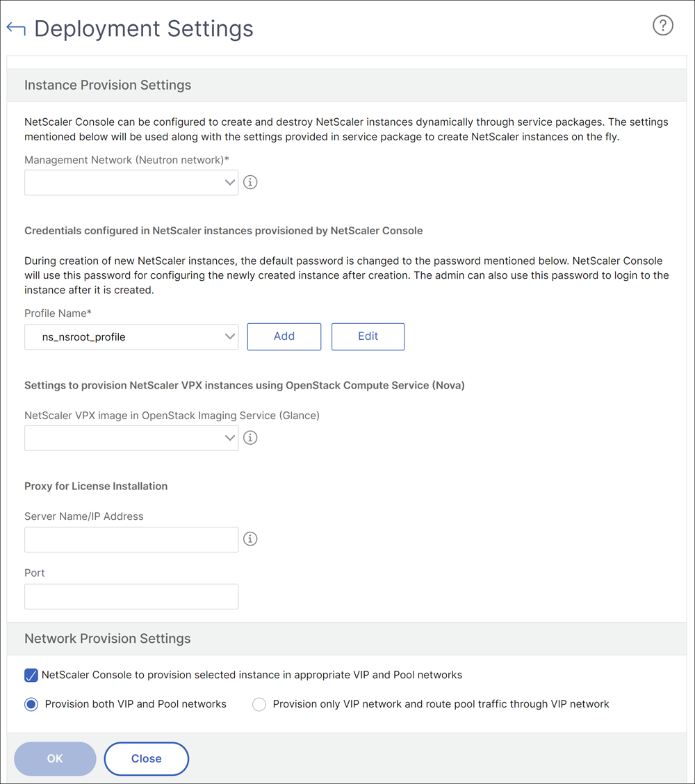Click the Close button
Viewport: 695px width, 784px height.
147,758
